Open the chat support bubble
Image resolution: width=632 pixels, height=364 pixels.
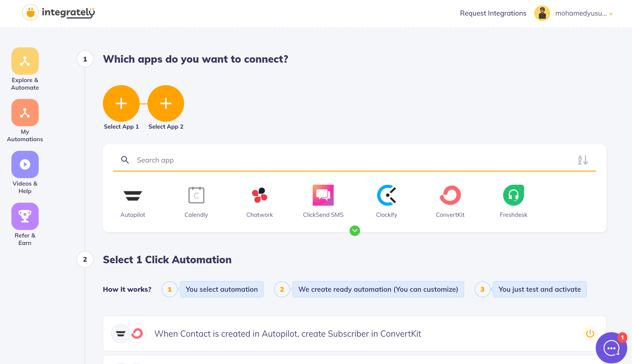coord(611,348)
